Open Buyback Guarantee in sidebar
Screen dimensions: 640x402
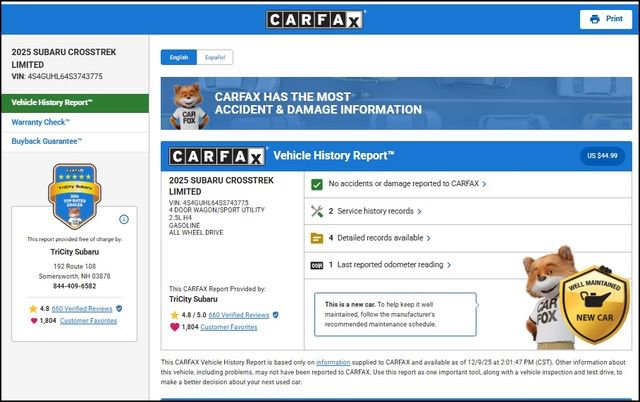[x=46, y=142]
